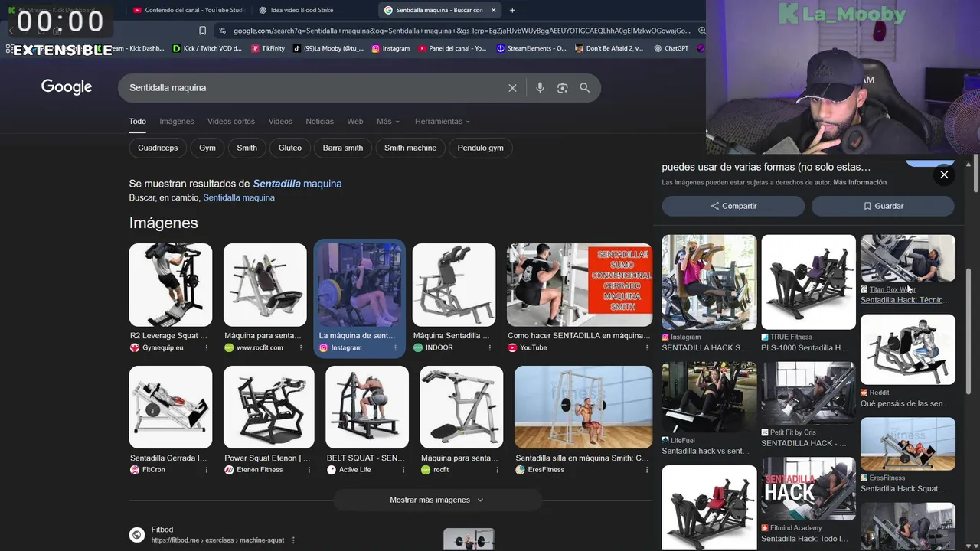Viewport: 980px width, 551px height.
Task: Open the BELT SQUAT image thumbnail
Action: (x=367, y=407)
